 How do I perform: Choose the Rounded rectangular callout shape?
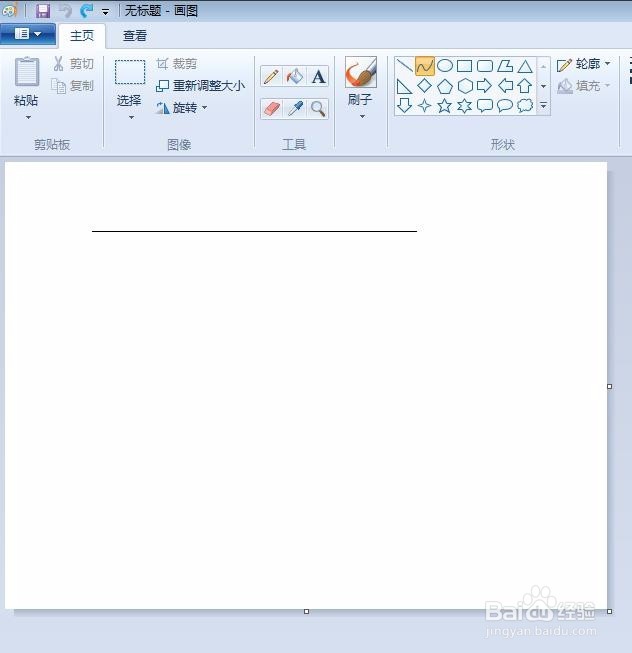pyautogui.click(x=485, y=106)
